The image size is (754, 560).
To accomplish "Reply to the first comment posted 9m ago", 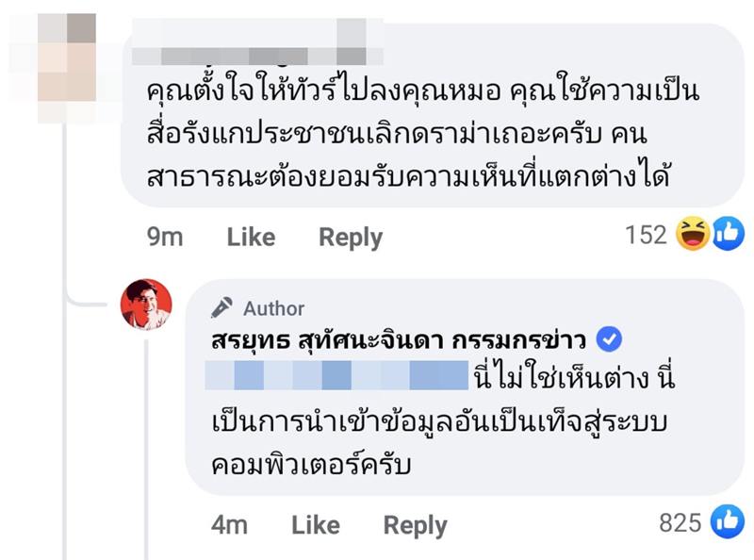I will click(x=350, y=238).
